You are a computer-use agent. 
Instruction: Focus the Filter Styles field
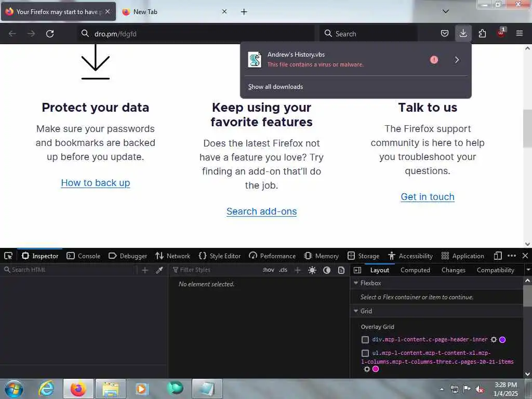click(x=216, y=270)
